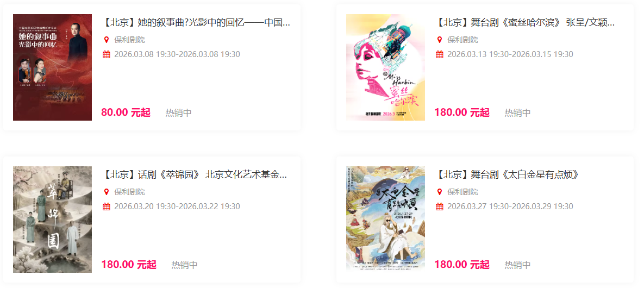
Task: Click 热销中 status on 萃锦园 card
Action: (x=184, y=265)
